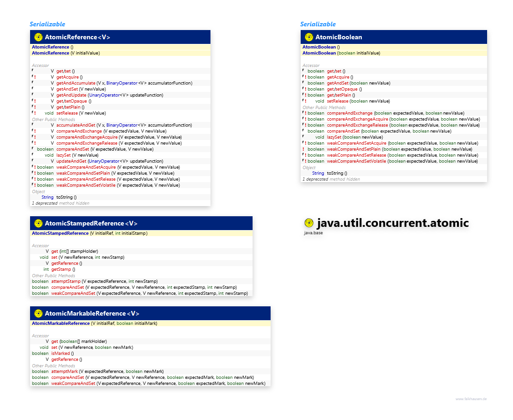Open the www.falkhausen.de link
Image resolution: width=513 pixels, height=420 pixels.
click(471, 399)
